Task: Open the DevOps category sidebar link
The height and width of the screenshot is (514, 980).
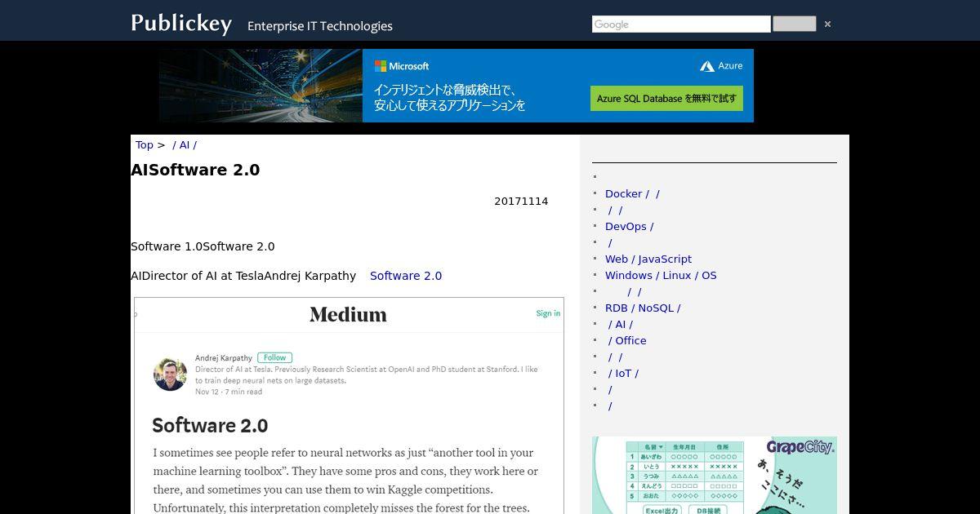Action: pos(629,227)
